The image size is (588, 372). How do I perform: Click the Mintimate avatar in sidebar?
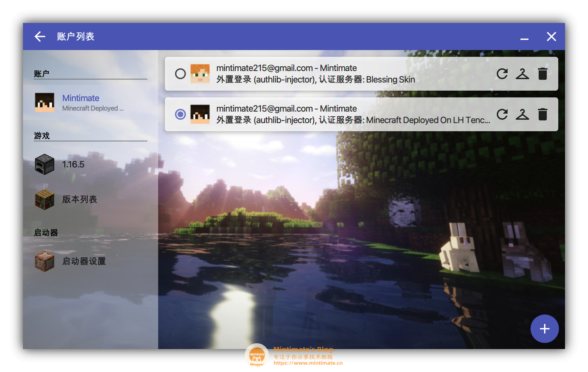[x=45, y=102]
